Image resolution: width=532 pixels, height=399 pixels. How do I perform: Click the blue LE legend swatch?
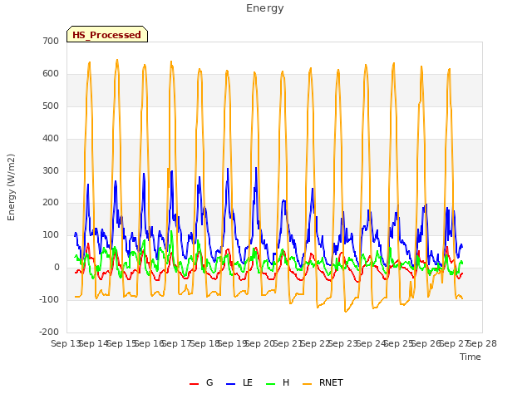(231, 384)
